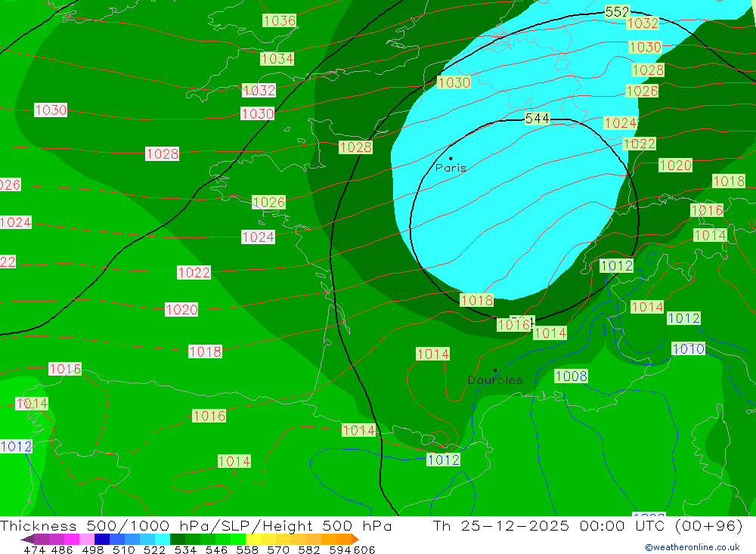This screenshot has height=554, width=756.
Task: Click the 474 legend scale value
Action: click(x=34, y=549)
